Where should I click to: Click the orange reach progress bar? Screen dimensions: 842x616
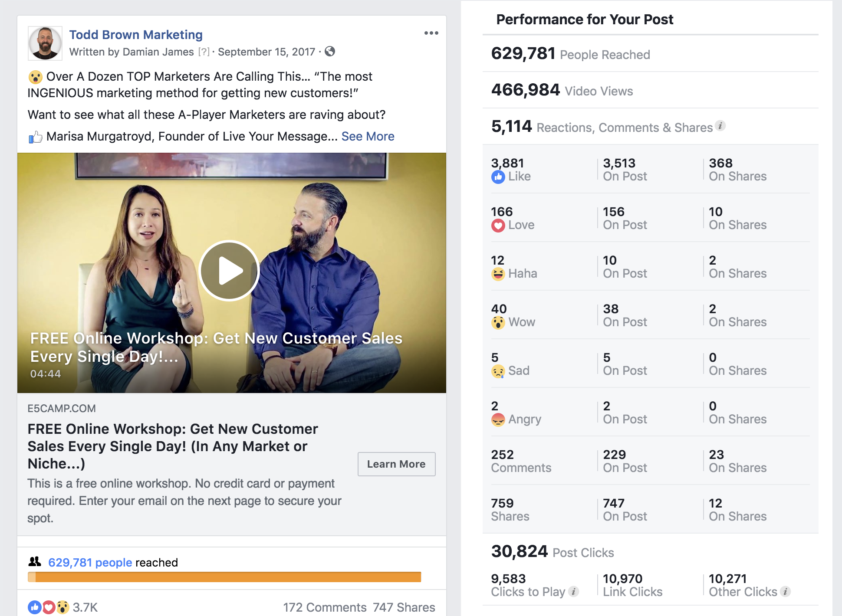(224, 577)
